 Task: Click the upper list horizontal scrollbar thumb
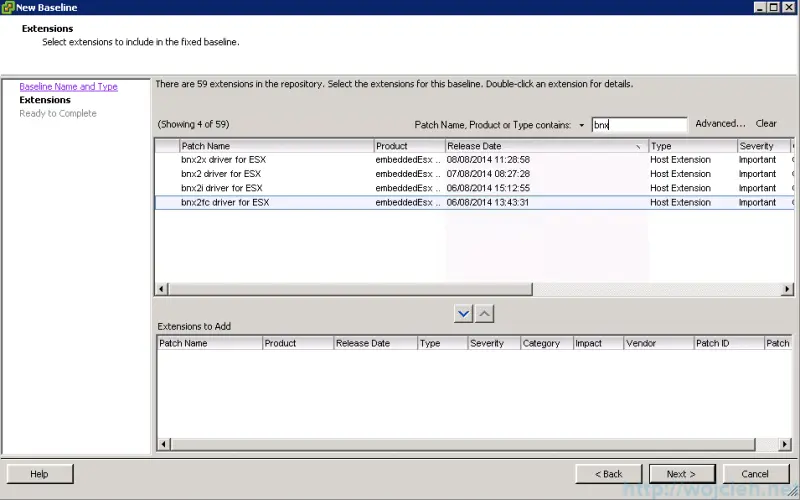coord(350,289)
